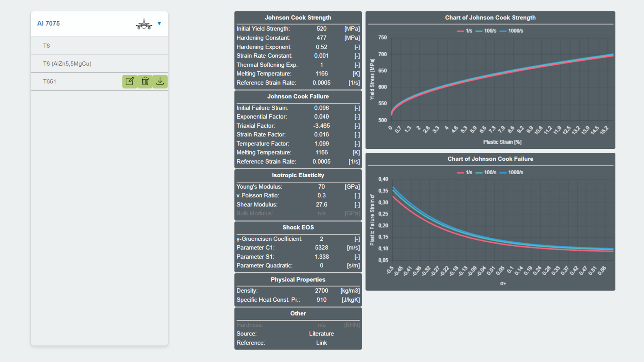Image resolution: width=644 pixels, height=362 pixels.
Task: Click the Shock EOS table header
Action: click(x=298, y=227)
